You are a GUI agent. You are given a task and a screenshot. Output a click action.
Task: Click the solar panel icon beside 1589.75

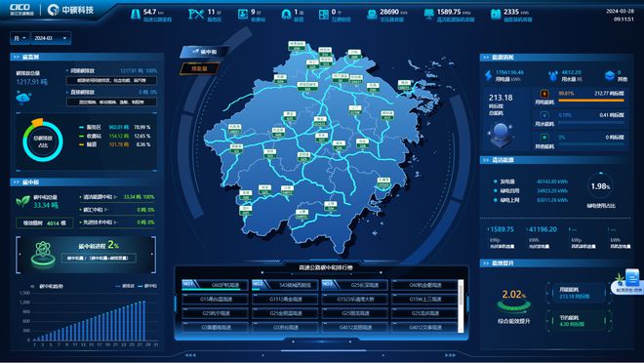[428, 15]
